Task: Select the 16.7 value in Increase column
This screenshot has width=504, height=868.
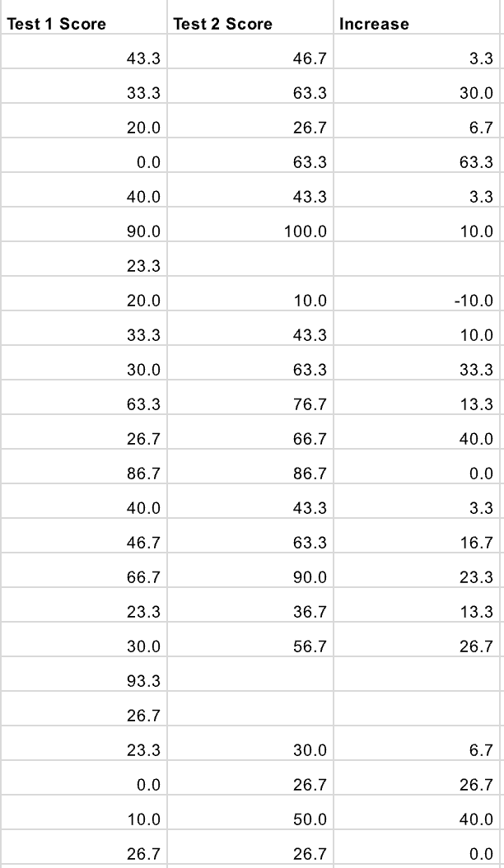Action: click(x=476, y=543)
